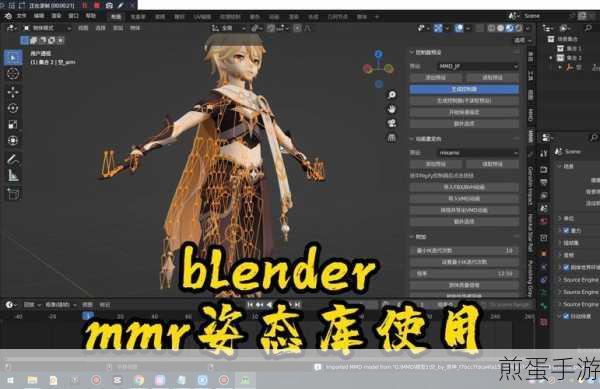Click the blue 生成控制器 button
600x389 pixels.
(464, 89)
